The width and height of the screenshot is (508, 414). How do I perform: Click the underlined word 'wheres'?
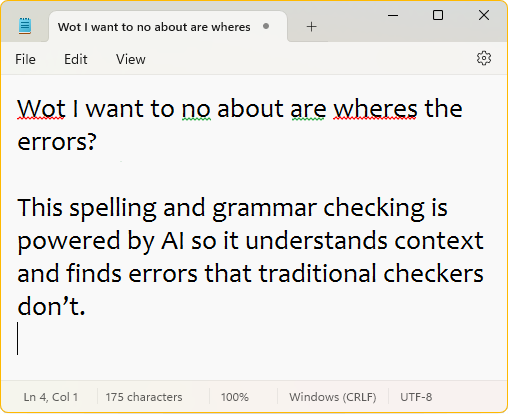pos(375,109)
